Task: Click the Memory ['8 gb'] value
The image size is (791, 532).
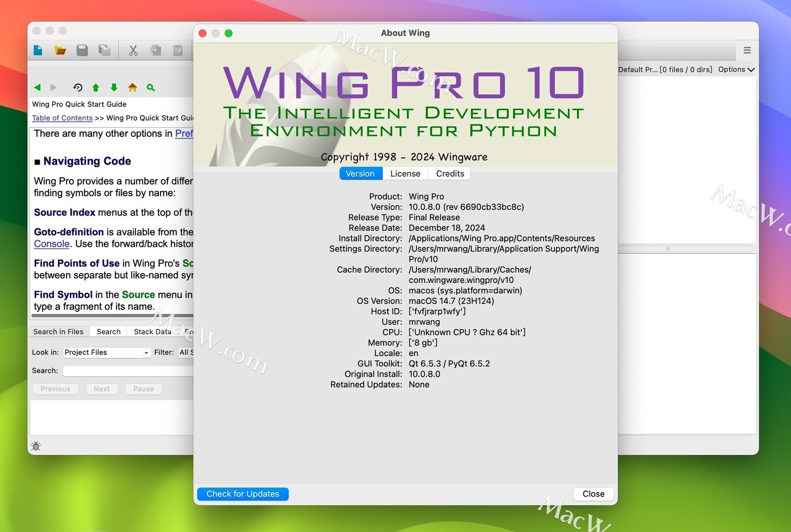Action: click(423, 343)
